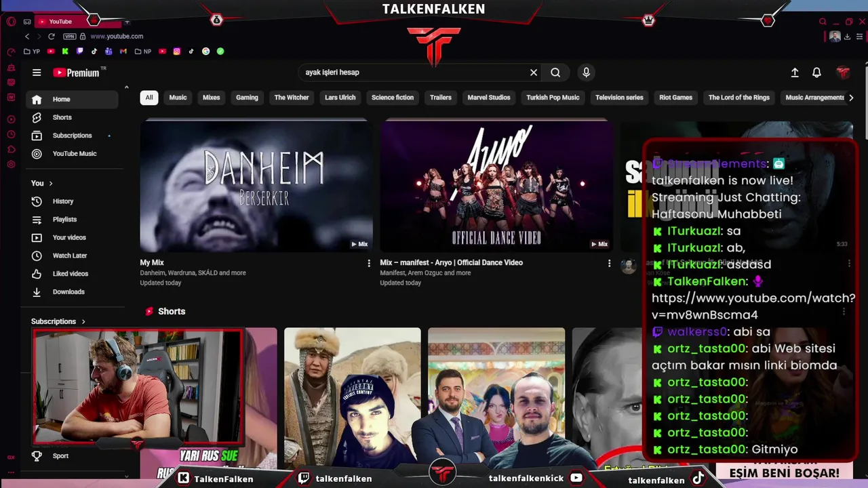Open the browser tab search magnifier

823,22
